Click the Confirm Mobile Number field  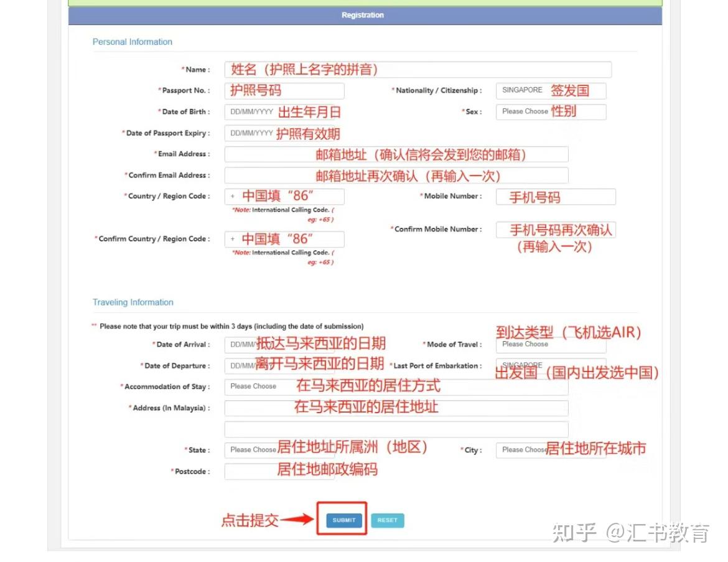pyautogui.click(x=554, y=229)
